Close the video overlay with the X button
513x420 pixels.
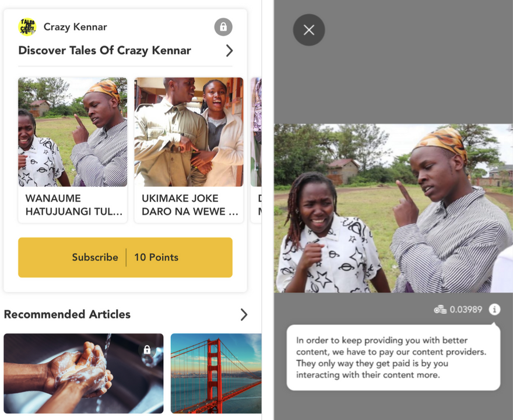[x=309, y=30]
